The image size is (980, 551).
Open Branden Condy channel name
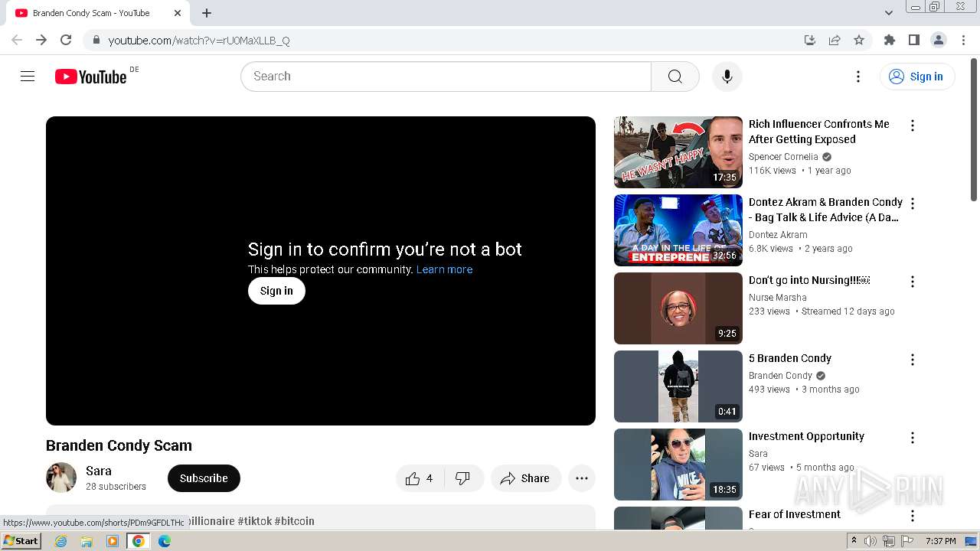click(x=780, y=376)
